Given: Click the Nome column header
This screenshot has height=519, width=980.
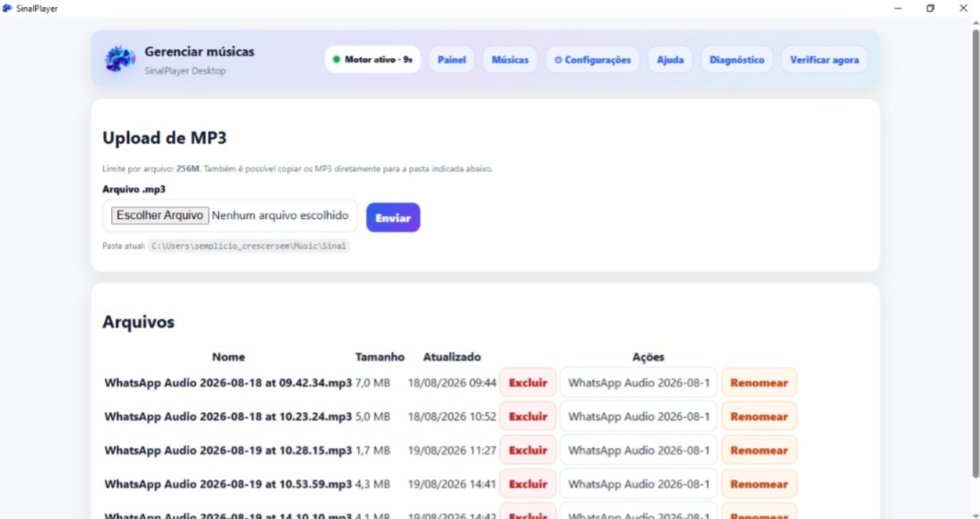Looking at the screenshot, I should 228,357.
